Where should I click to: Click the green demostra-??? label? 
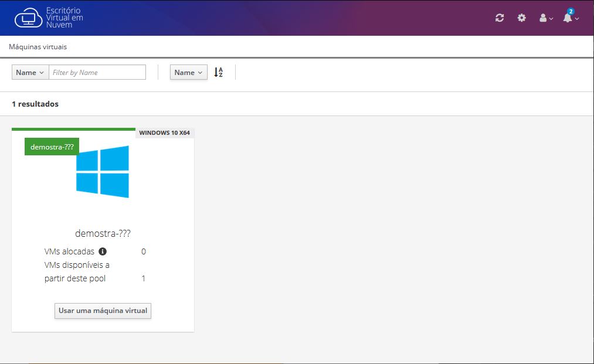(52, 147)
